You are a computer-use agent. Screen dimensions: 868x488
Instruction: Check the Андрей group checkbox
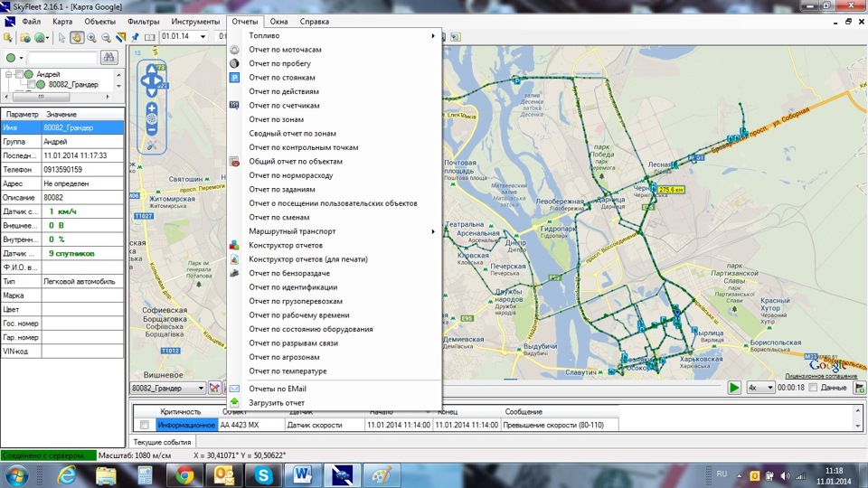[19, 74]
